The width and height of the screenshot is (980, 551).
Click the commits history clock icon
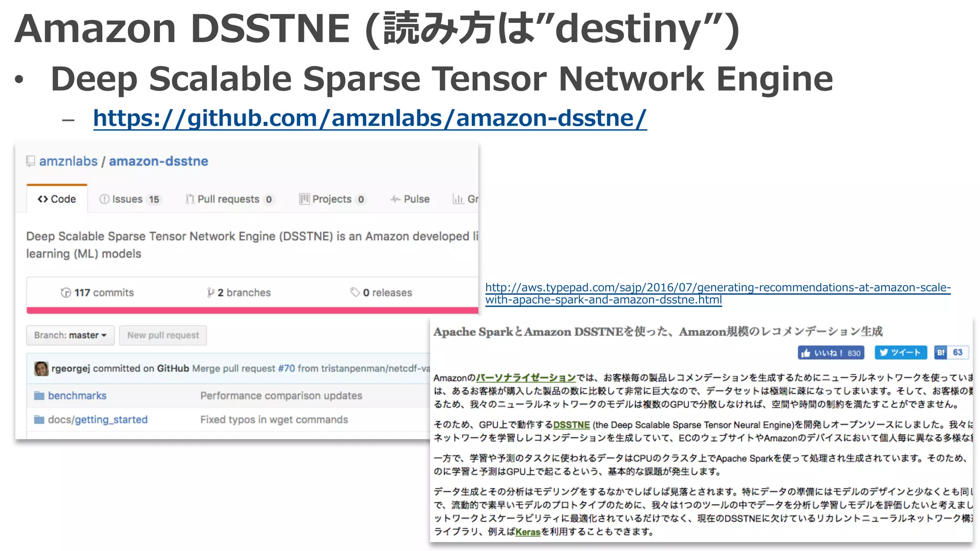66,292
